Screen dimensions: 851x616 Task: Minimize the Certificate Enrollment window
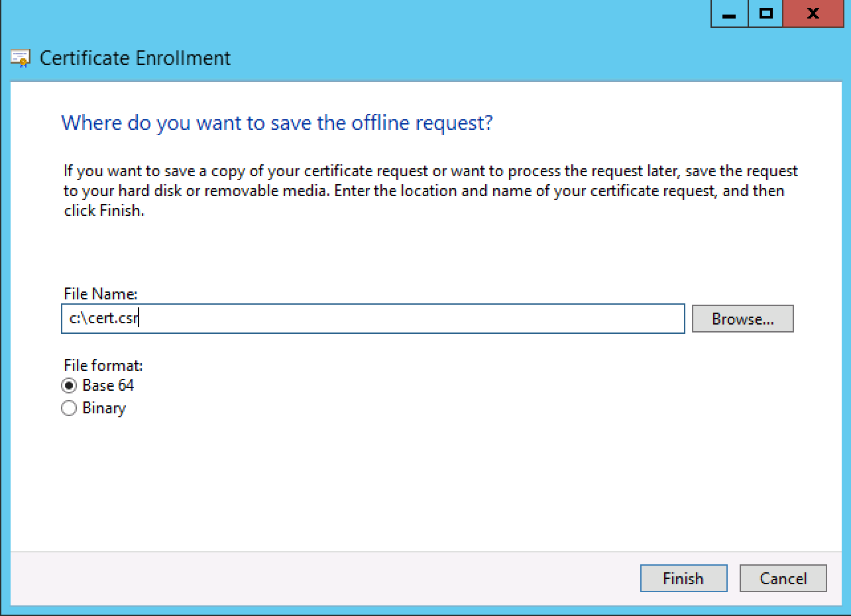730,14
